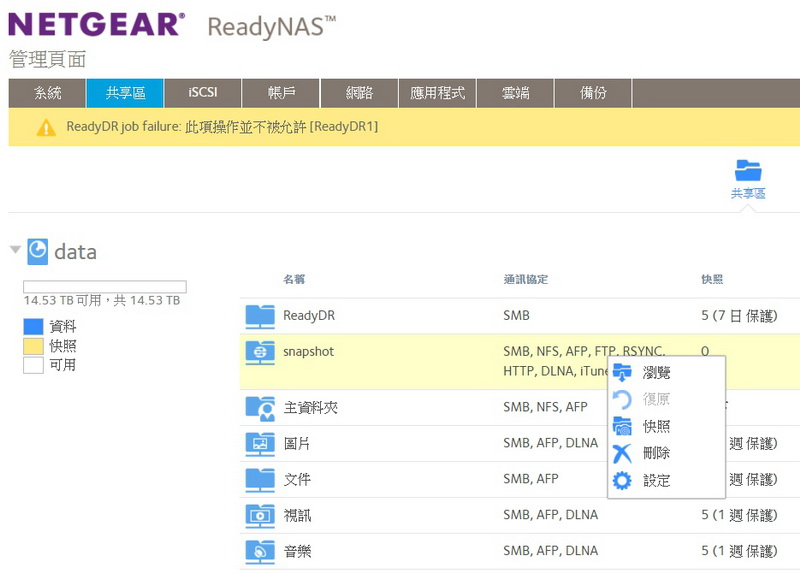Click the snapshot share folder icon
The image size is (800, 574).
tap(260, 353)
